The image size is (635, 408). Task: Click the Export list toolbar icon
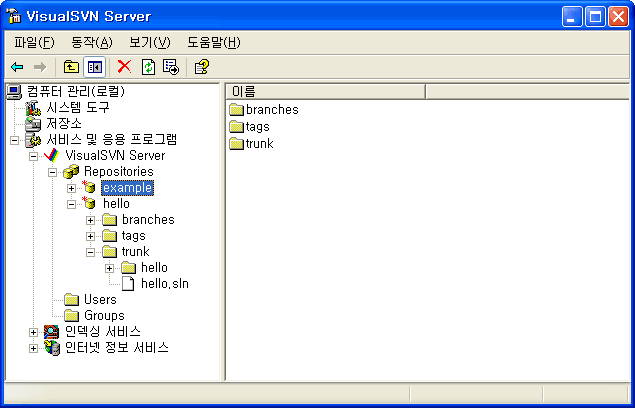[171, 67]
